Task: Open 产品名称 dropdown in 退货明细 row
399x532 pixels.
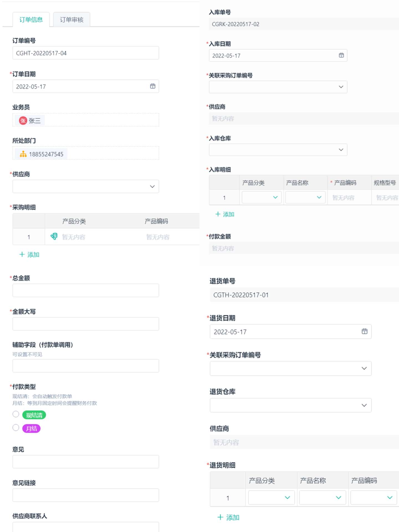Action: click(323, 498)
